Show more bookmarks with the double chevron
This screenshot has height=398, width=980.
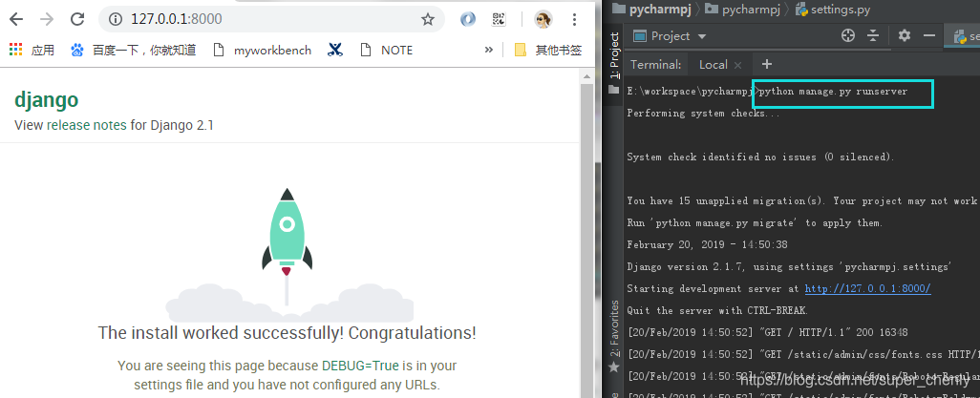489,50
